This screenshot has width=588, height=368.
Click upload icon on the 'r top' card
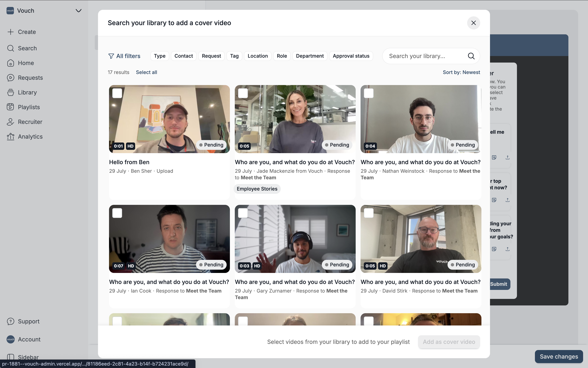point(508,200)
